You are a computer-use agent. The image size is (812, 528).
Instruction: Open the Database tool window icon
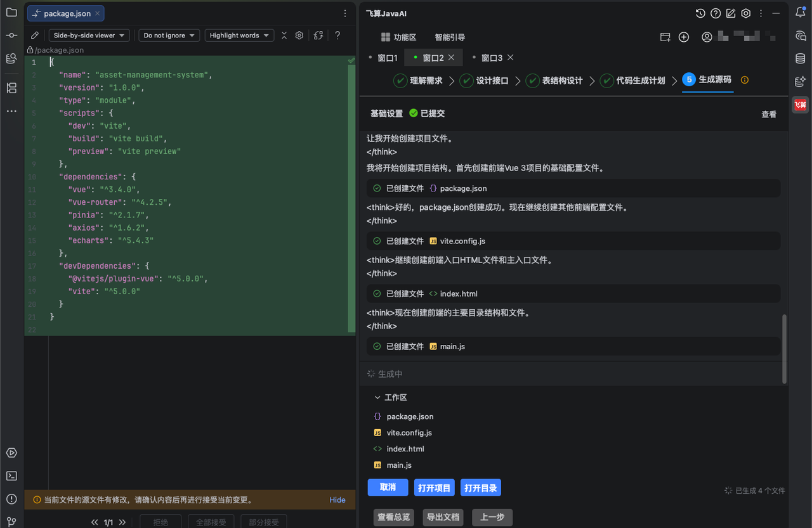click(801, 58)
